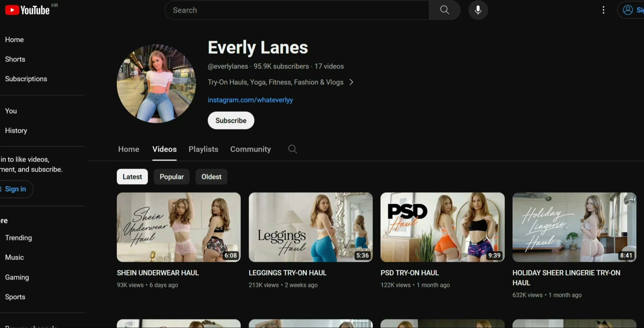Click 'Try-On Hauls, Yoga, Fitness' description
644x328 pixels.
point(275,82)
